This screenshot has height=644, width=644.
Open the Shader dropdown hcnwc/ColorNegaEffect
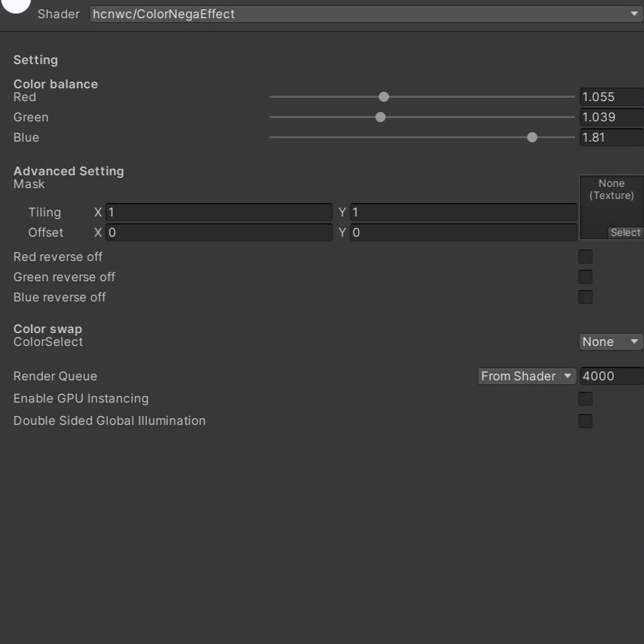click(366, 14)
